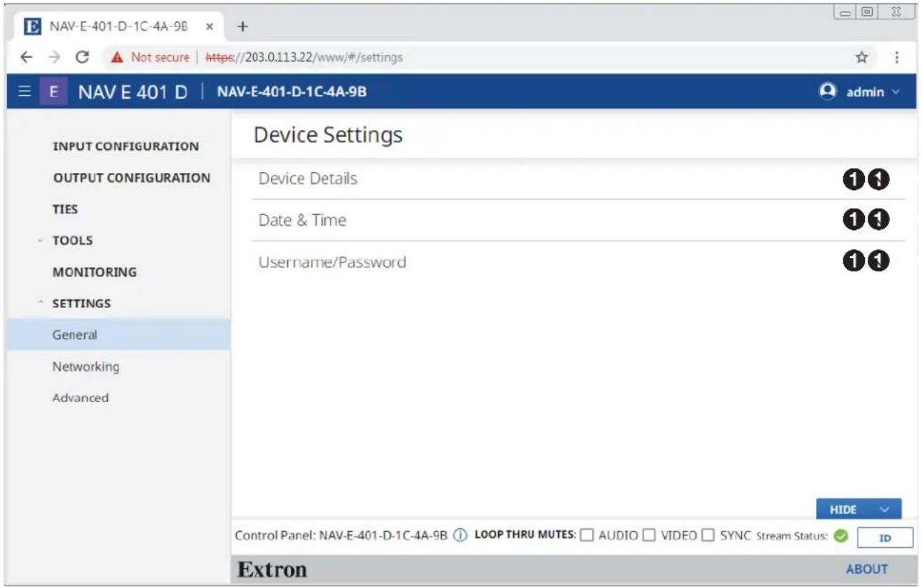This screenshot has height=588, width=922.
Task: Select the NAV-E-401-D-1C-4A-9B browser tab
Action: (119, 26)
